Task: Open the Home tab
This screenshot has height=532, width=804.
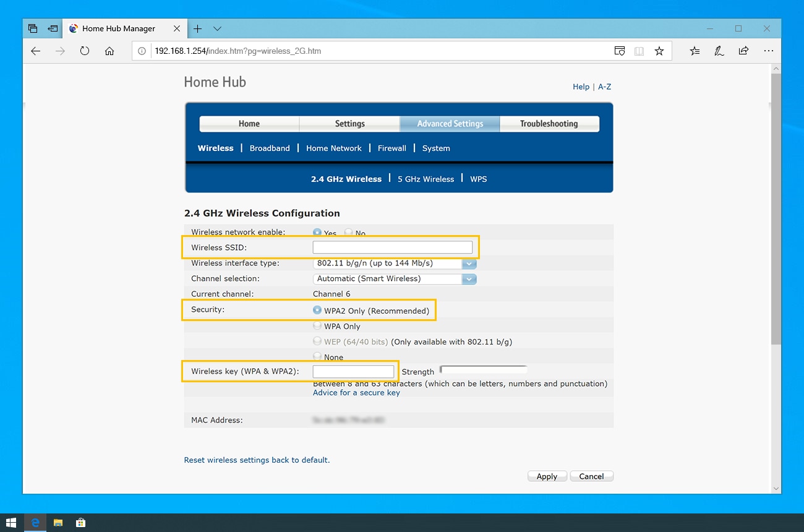Action: tap(249, 124)
